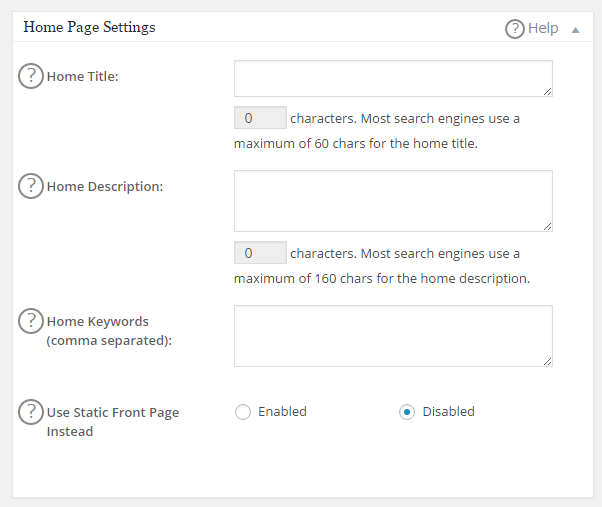Screen dimensions: 602x507
Task: Show help for Home Keywords question mark
Action: (31, 321)
